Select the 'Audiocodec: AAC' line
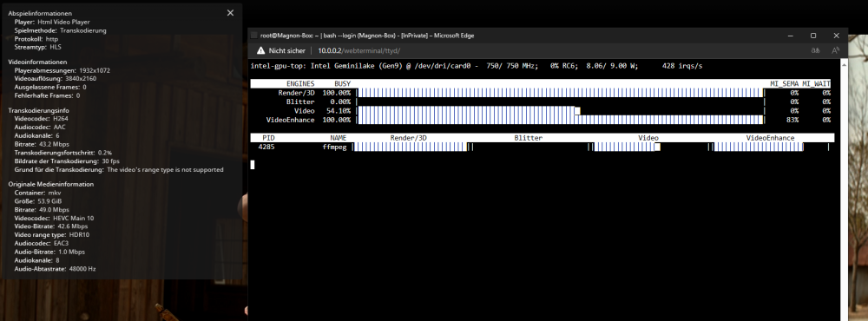This screenshot has width=868, height=321. [x=40, y=128]
